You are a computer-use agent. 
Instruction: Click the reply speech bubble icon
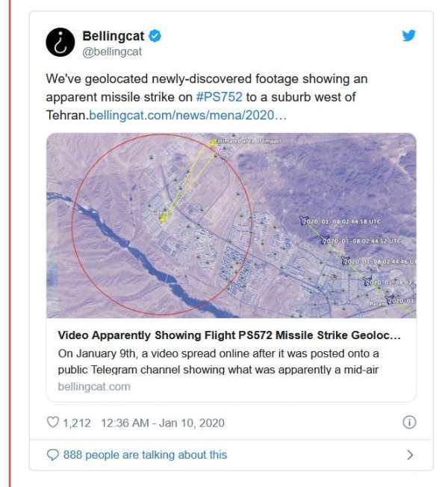click(x=52, y=455)
